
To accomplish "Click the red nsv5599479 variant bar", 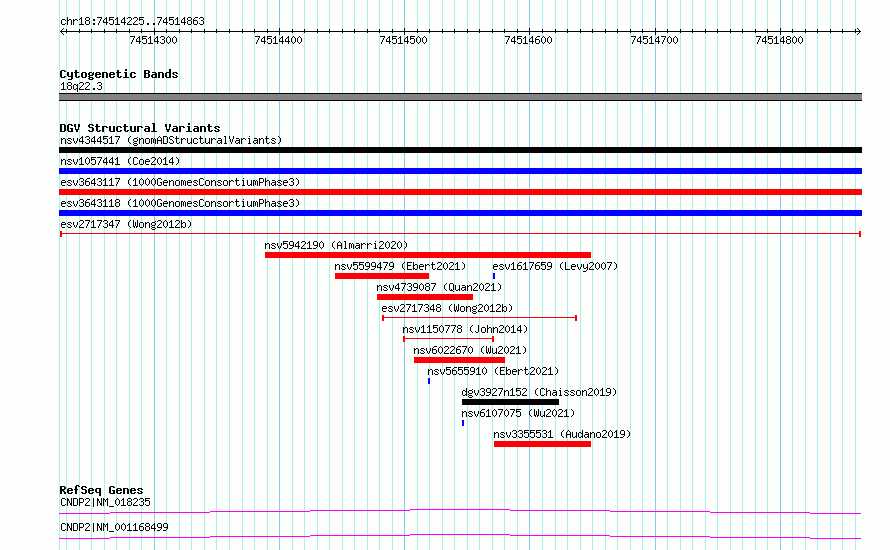I will 382,276.
